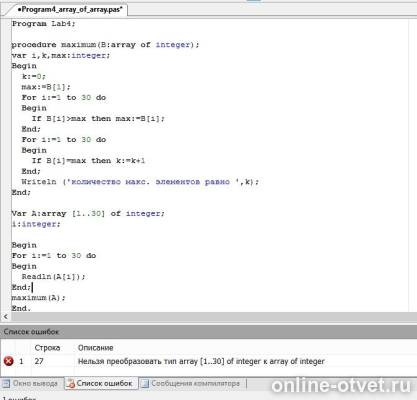
Task: Click the red error icon in error list
Action: click(x=8, y=361)
